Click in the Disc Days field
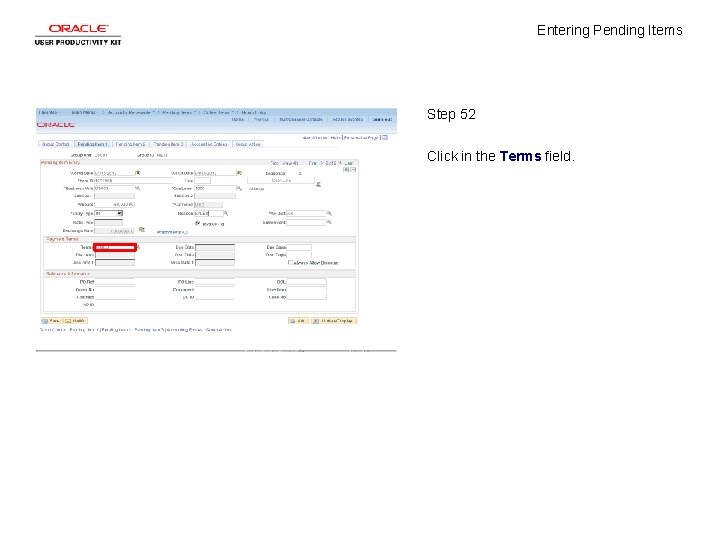720x540 pixels. tap(299, 255)
